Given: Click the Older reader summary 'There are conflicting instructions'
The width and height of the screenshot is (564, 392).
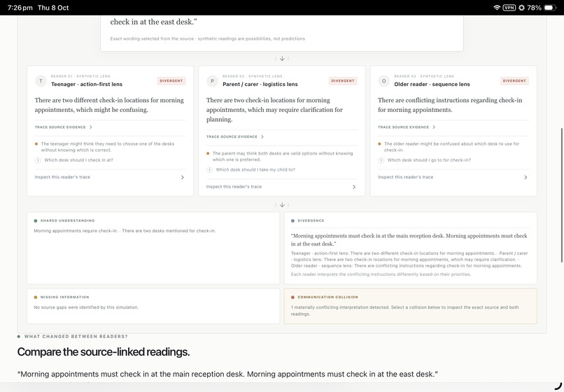Looking at the screenshot, I should coord(450,105).
